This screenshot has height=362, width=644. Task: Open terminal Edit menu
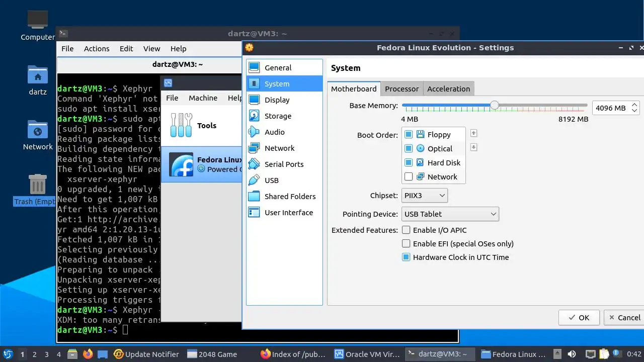(x=126, y=48)
